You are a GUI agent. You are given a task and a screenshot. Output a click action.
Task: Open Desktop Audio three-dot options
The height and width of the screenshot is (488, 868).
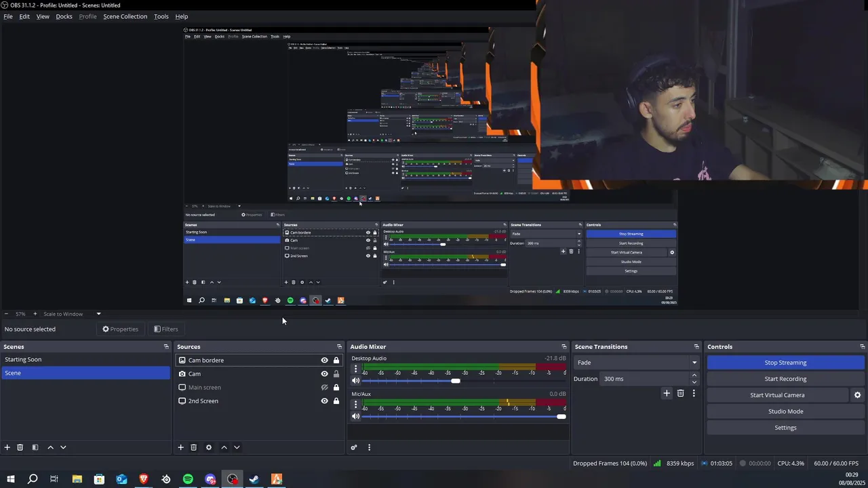tap(355, 369)
